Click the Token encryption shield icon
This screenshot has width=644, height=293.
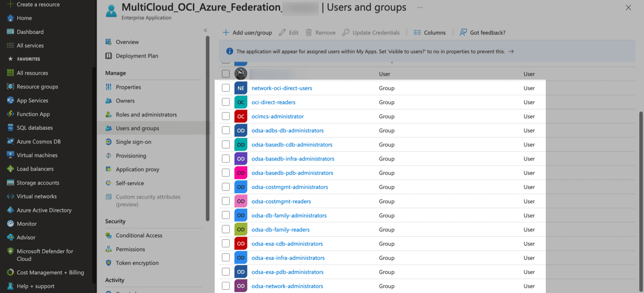109,263
